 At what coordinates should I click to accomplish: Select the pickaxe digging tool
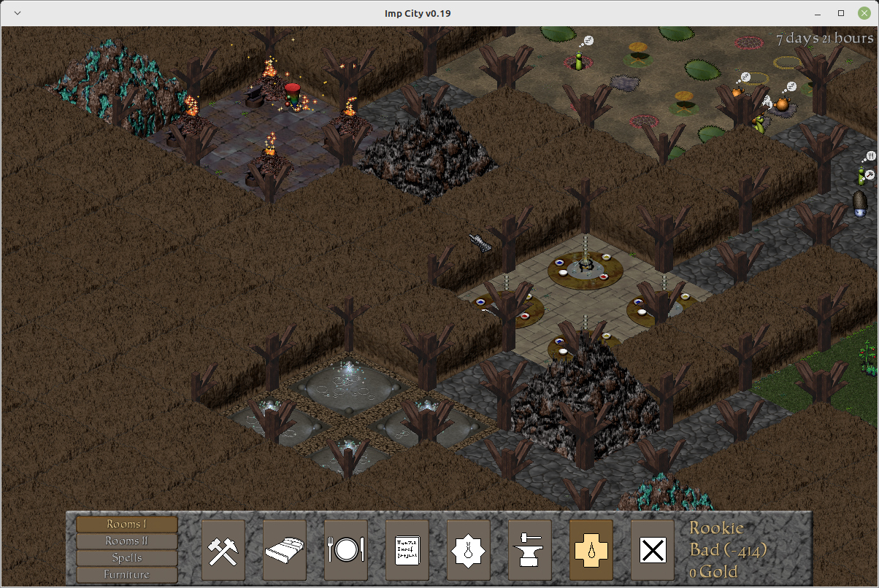223,550
